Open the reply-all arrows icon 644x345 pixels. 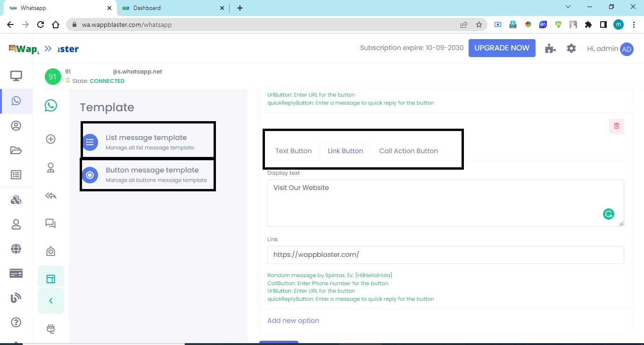51,196
